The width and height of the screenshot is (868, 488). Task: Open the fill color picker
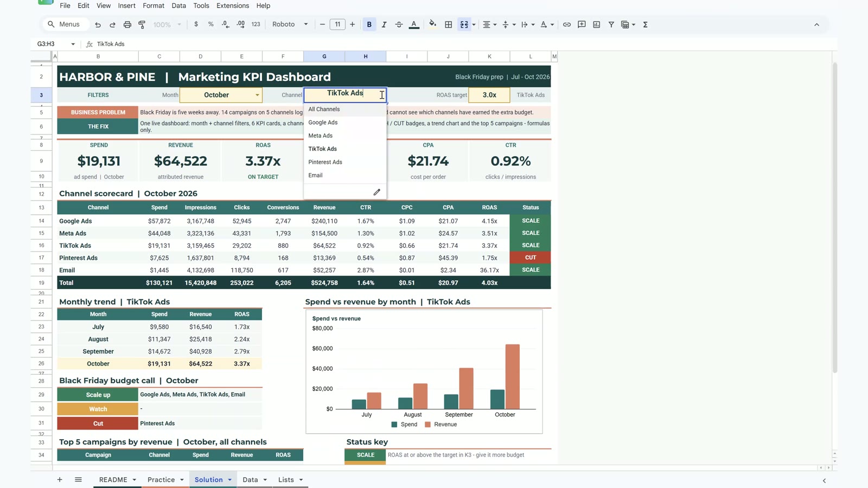(x=432, y=24)
